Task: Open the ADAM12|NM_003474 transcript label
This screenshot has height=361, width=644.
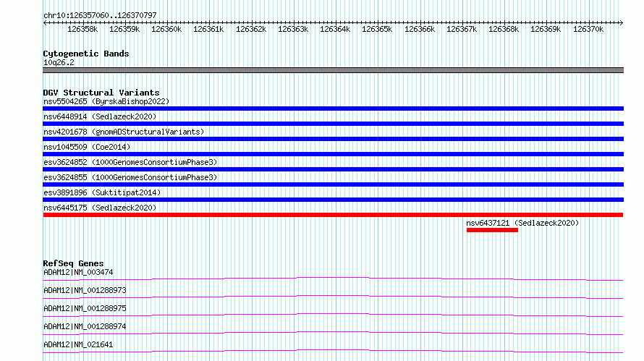Action: [x=78, y=272]
